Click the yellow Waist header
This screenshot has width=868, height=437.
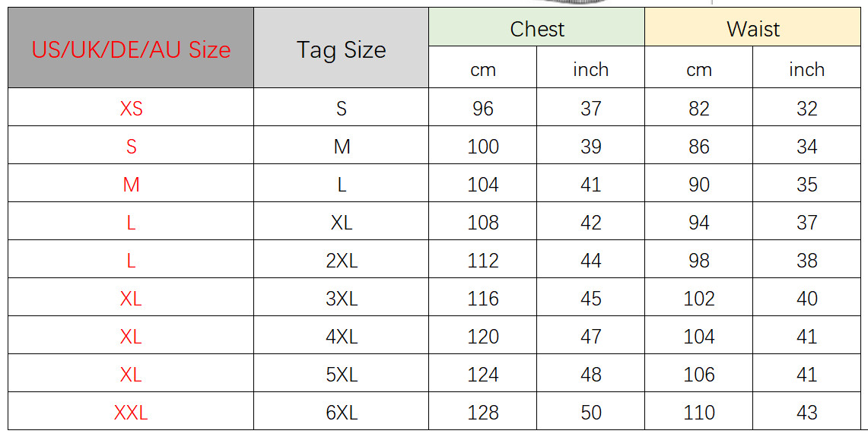coord(753,27)
